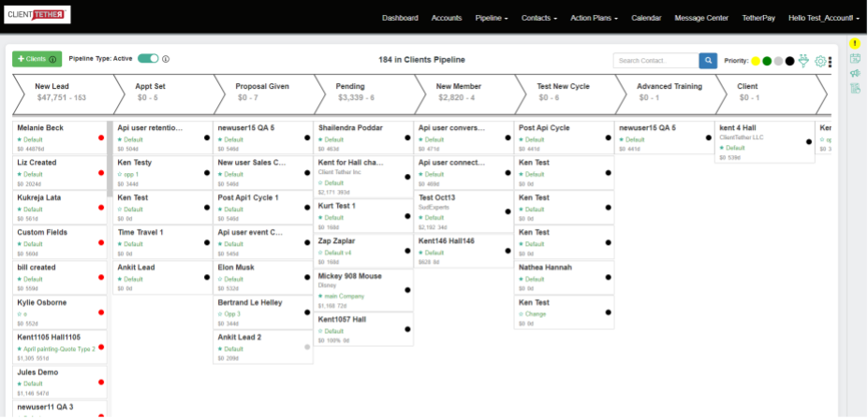Click priority dot on Kent1057 Hall card
The width and height of the screenshot is (868, 419).
407,329
